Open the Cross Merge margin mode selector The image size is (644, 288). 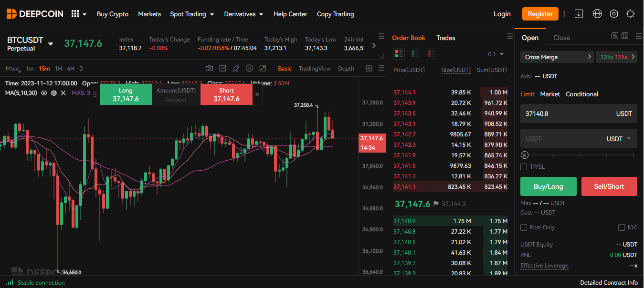click(557, 57)
